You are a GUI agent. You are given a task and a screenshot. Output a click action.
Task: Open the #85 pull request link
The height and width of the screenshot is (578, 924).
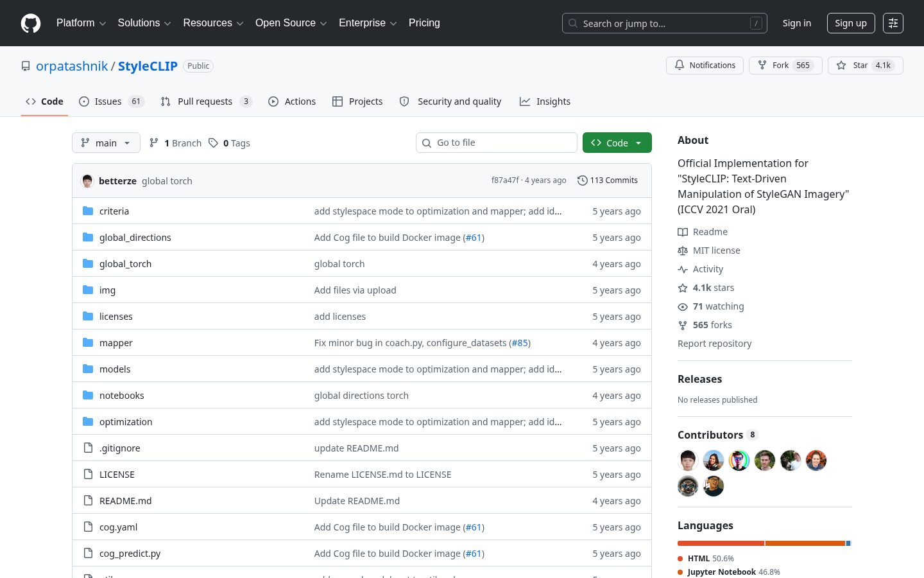[x=520, y=343]
